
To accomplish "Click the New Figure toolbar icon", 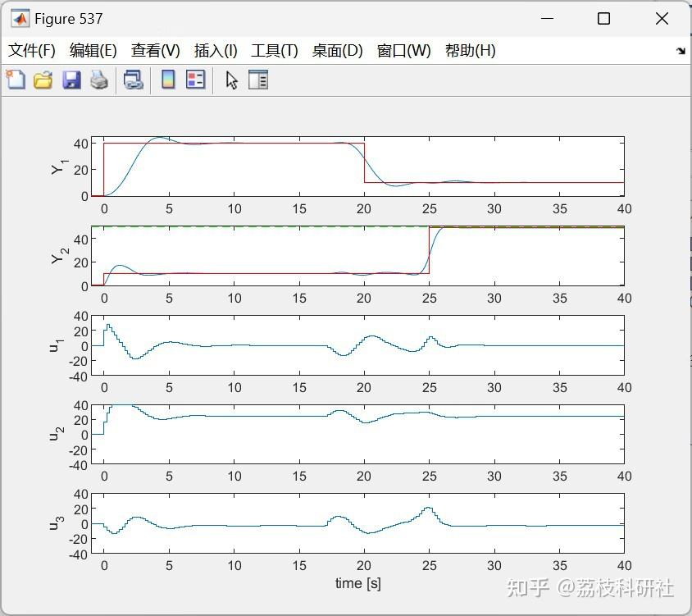I will pos(16,80).
